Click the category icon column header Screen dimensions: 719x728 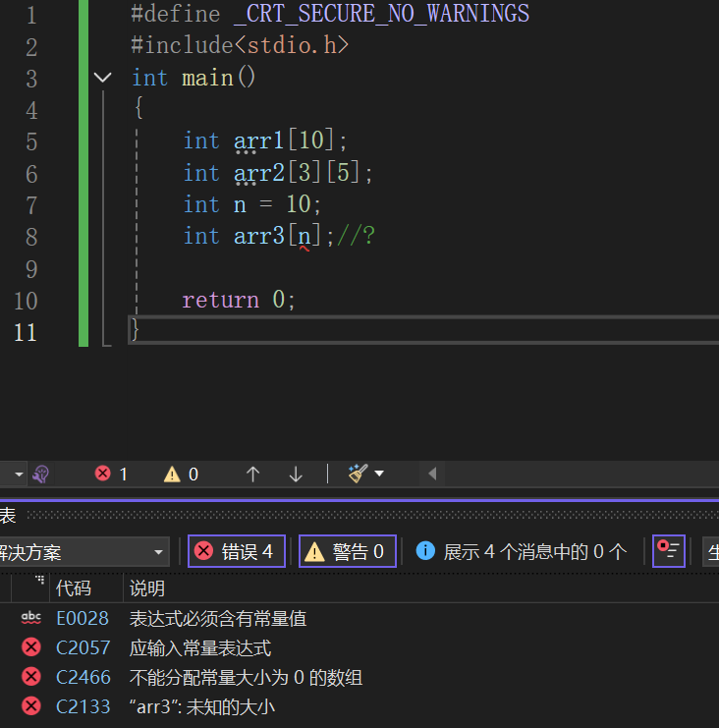(30, 588)
